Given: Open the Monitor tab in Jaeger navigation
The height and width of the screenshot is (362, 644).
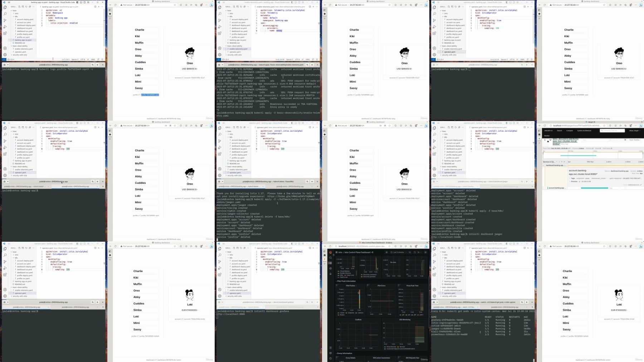Looking at the screenshot, I should [547, 136].
